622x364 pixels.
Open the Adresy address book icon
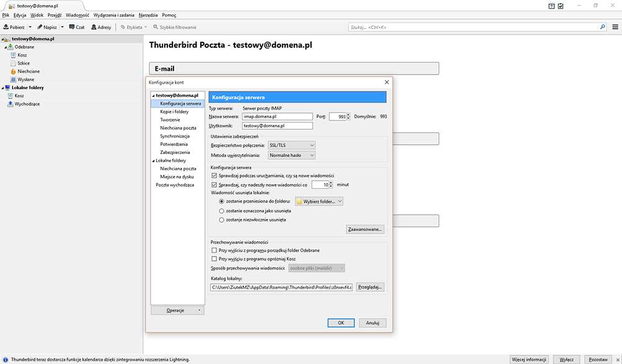pyautogui.click(x=94, y=27)
